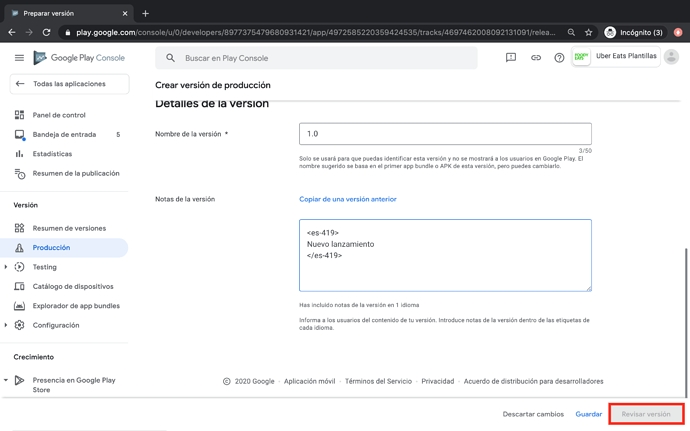Click the Google Play Console logo
Image resolution: width=690 pixels, height=431 pixels.
[x=79, y=58]
